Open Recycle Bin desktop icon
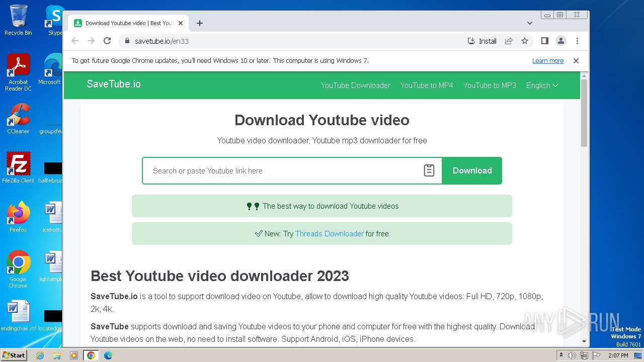 (18, 21)
